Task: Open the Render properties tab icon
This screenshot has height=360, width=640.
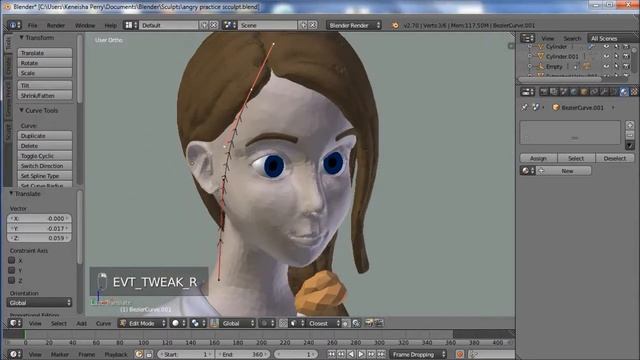Action: (544, 92)
